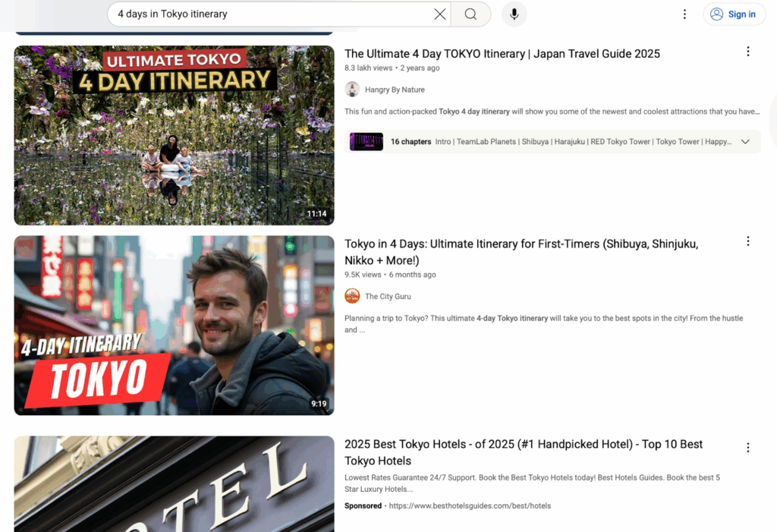Click the Sign in button

pos(734,14)
